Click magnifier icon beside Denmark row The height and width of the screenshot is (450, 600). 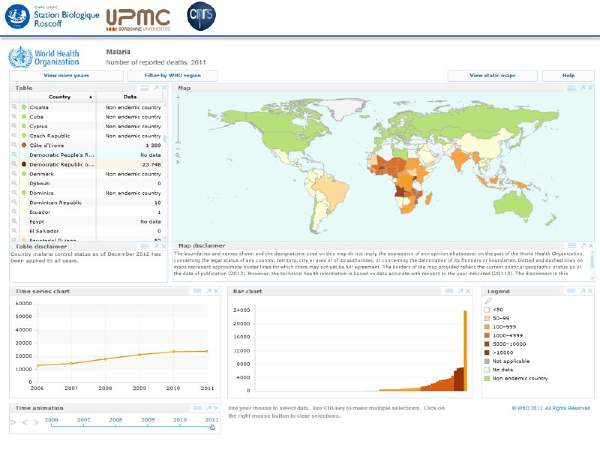(x=14, y=174)
